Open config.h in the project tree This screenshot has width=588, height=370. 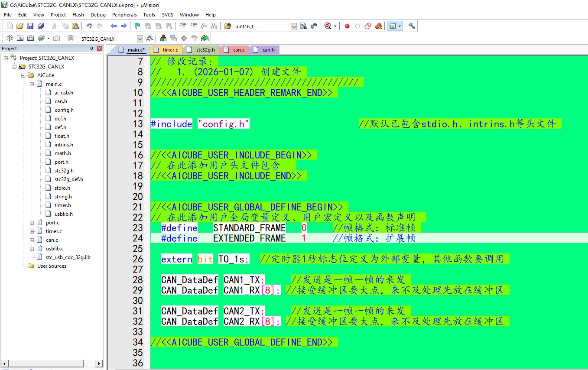[x=64, y=110]
